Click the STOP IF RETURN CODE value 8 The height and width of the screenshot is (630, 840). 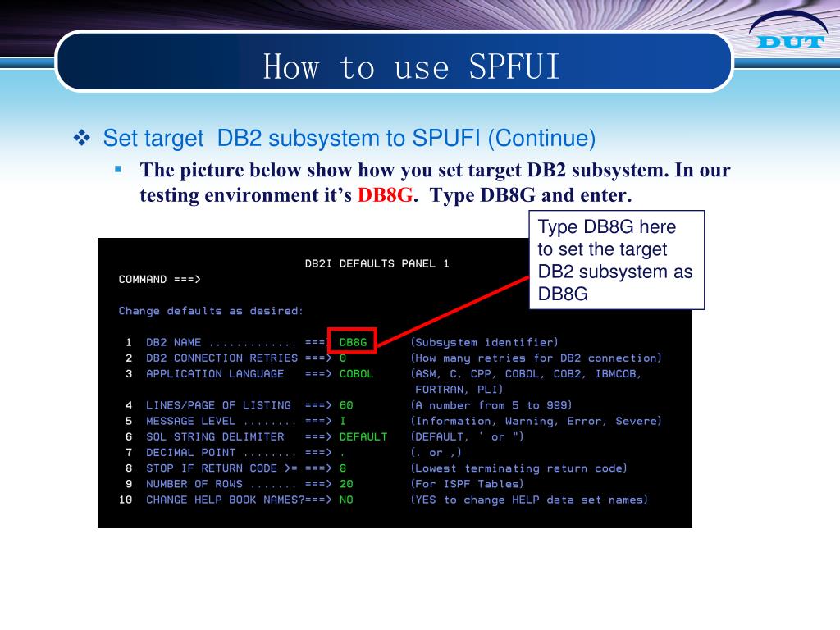[343, 468]
